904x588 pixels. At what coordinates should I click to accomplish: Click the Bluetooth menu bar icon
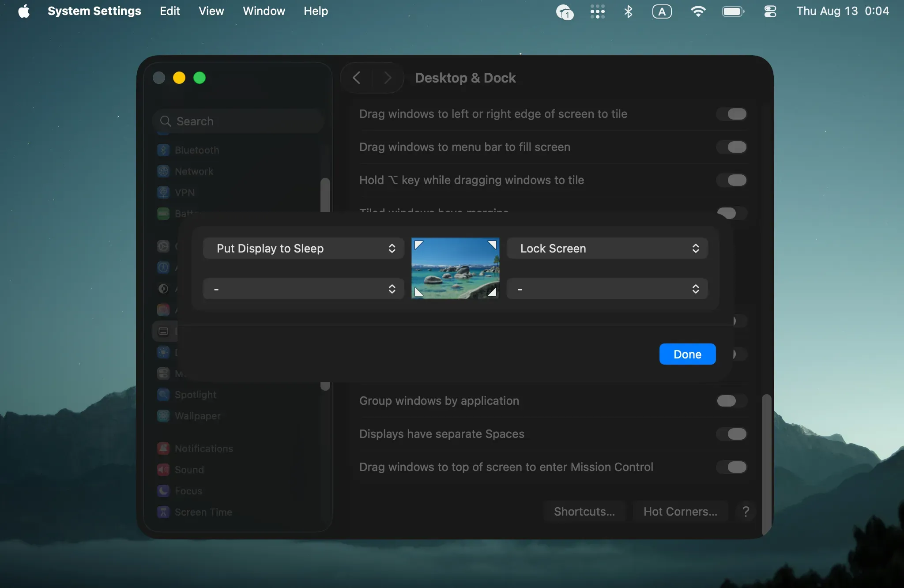coord(628,11)
